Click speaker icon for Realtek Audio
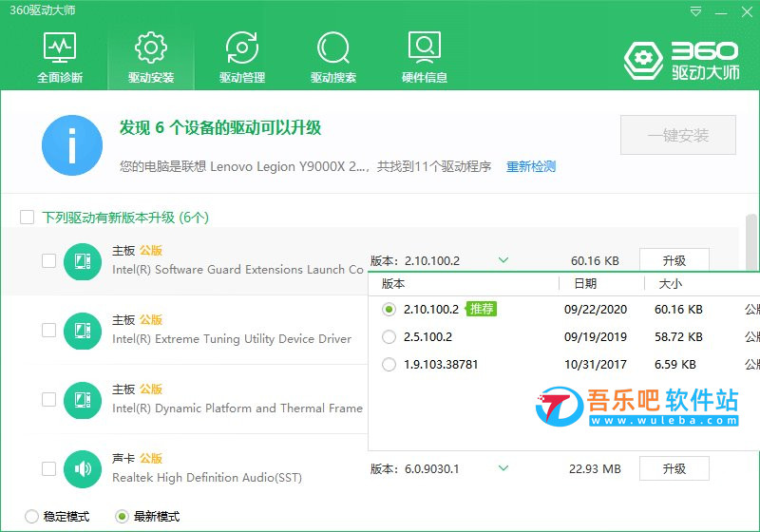The height and width of the screenshot is (532, 760). (x=83, y=469)
